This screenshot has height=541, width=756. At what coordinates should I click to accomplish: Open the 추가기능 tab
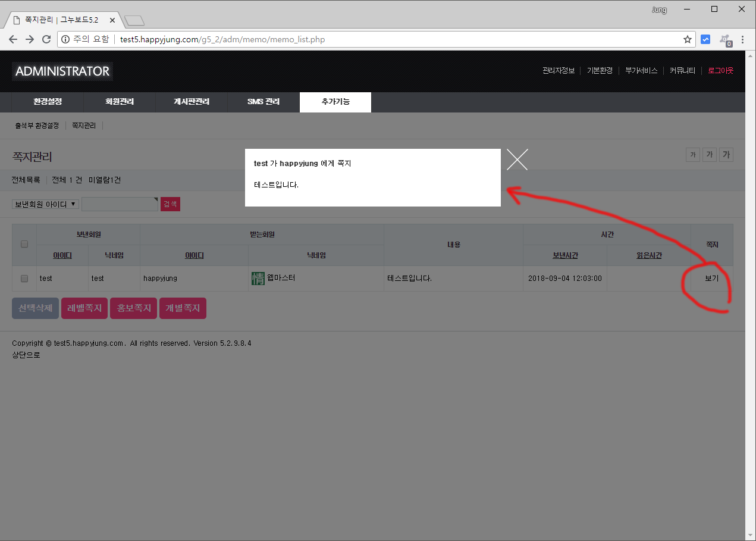[x=335, y=102]
